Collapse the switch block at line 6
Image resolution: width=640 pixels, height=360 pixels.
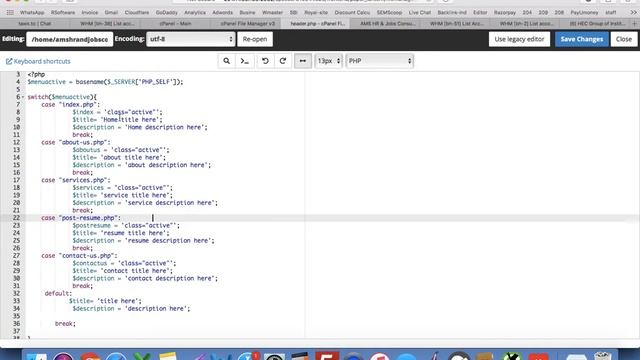23,97
